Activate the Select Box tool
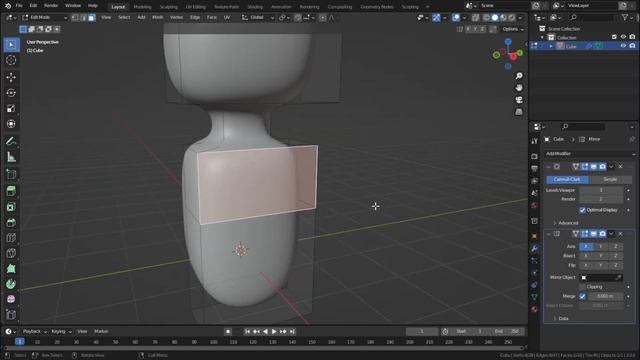This screenshot has width=640, height=360. (11, 44)
